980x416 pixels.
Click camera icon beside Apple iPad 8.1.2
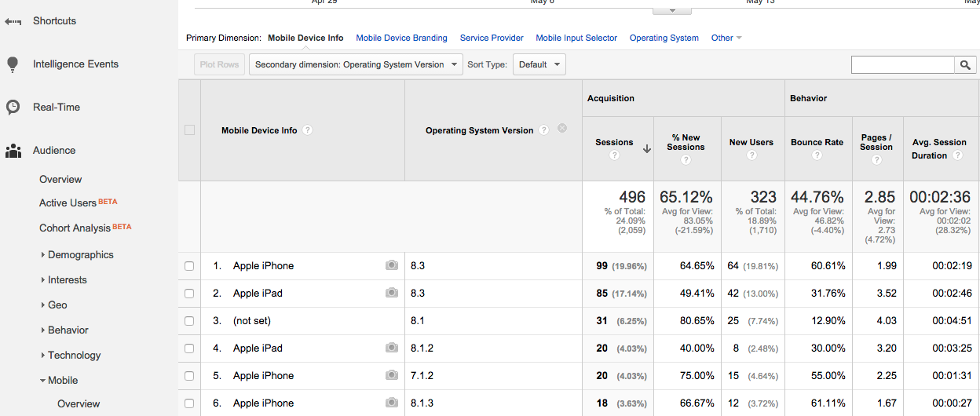click(x=392, y=348)
